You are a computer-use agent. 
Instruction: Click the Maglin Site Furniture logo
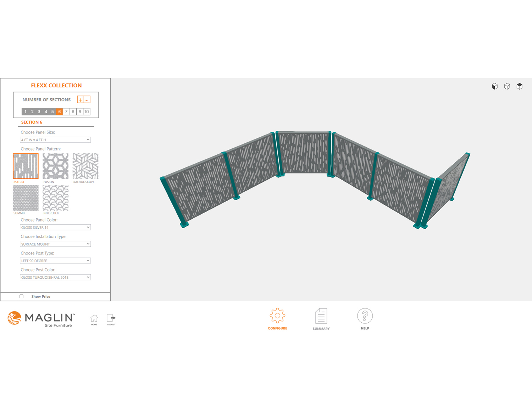click(x=41, y=319)
